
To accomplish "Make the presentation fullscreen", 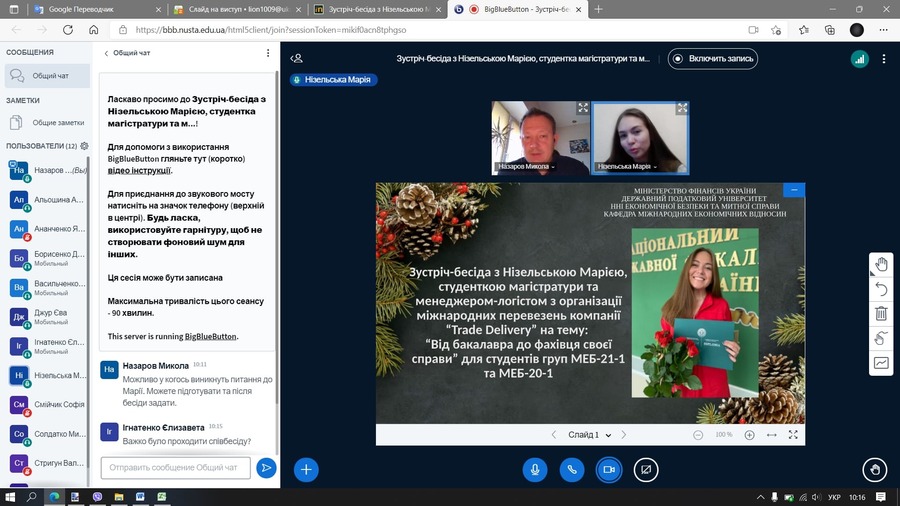I will [793, 435].
